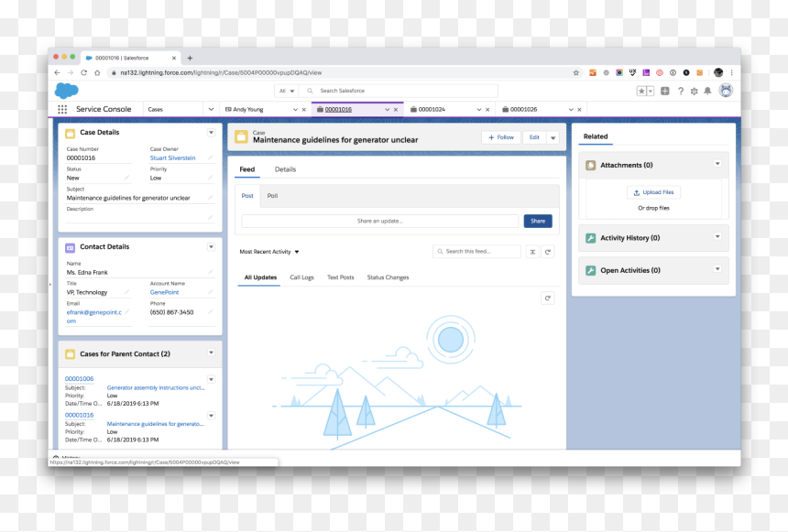This screenshot has width=788, height=532.
Task: Open case 00001006 link in parent cases
Action: click(80, 379)
